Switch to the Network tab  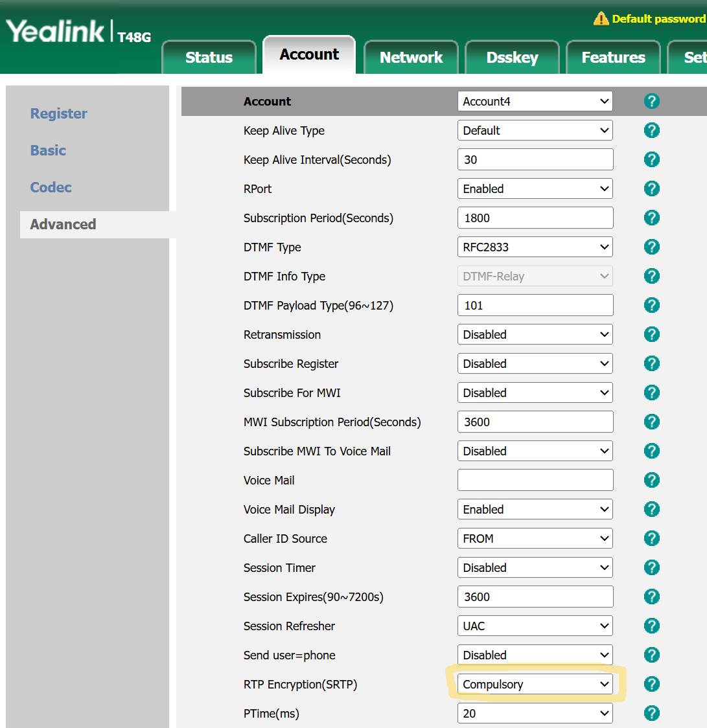(x=411, y=57)
